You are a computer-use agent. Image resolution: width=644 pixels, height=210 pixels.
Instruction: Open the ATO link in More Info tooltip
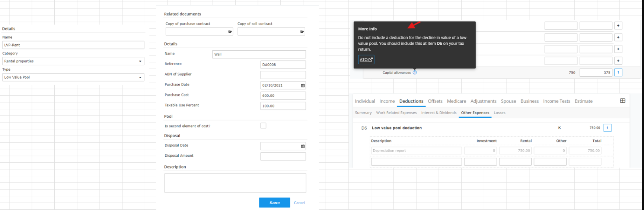pos(366,60)
